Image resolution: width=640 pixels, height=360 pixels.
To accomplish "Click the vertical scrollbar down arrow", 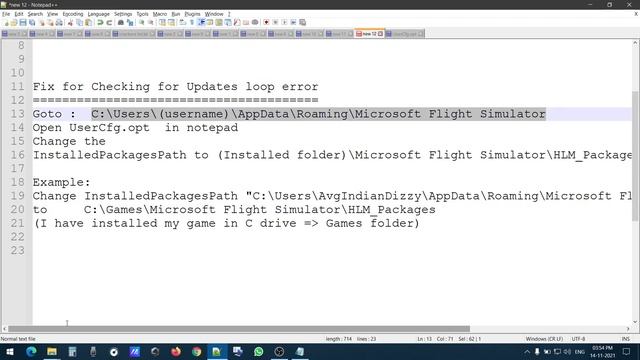I will [636, 322].
